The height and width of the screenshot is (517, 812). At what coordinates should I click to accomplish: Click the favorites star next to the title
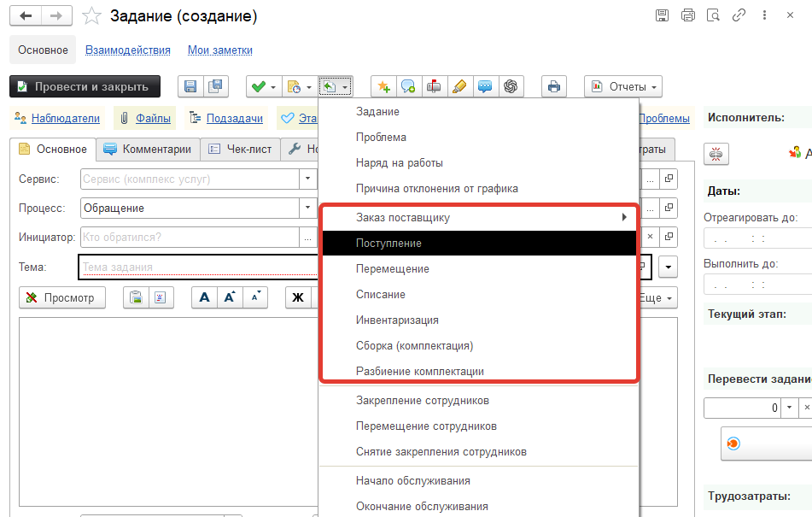click(92, 17)
